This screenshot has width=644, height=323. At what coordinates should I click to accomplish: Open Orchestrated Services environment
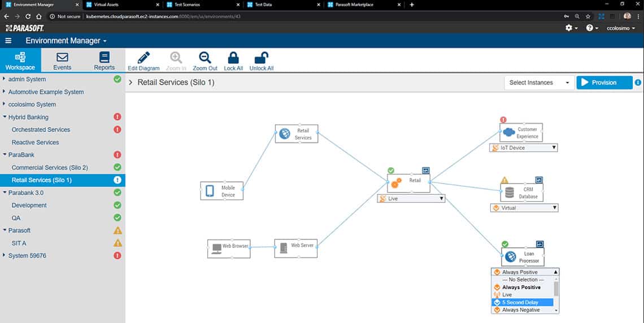(41, 129)
